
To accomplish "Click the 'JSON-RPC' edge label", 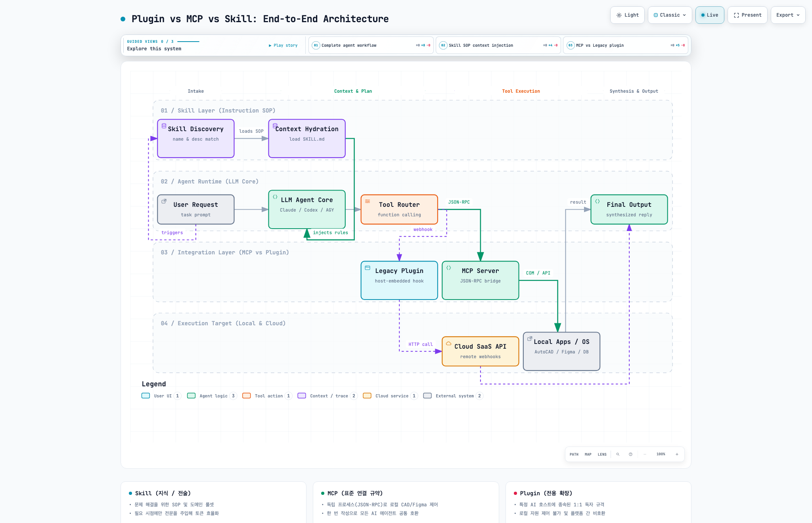I will click(459, 202).
